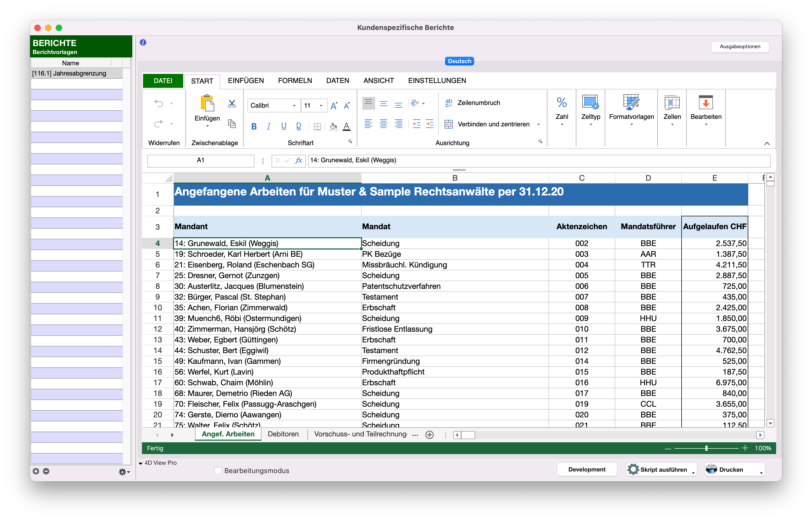The width and height of the screenshot is (812, 521).
Task: Center text horizontally in cell
Action: [x=383, y=124]
